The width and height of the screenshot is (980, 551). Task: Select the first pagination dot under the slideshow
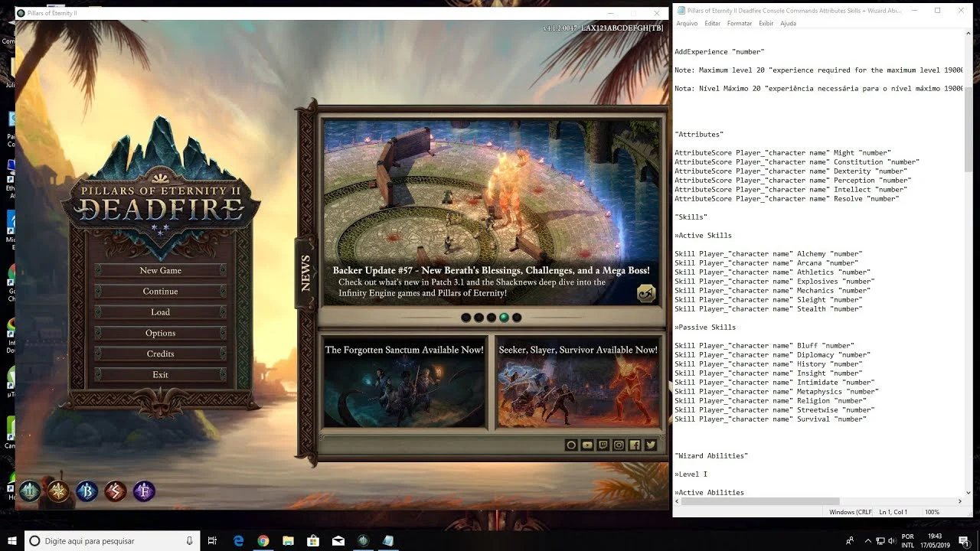point(466,317)
